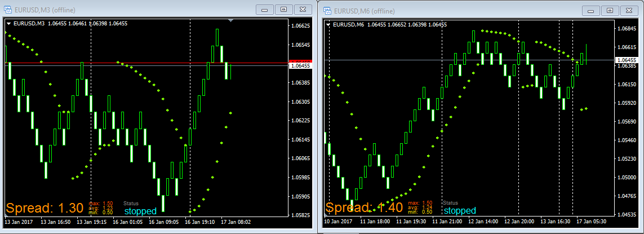Close the EURUSD,M3 chart window
Screen dimensions: 644x234
pyautogui.click(x=303, y=9)
